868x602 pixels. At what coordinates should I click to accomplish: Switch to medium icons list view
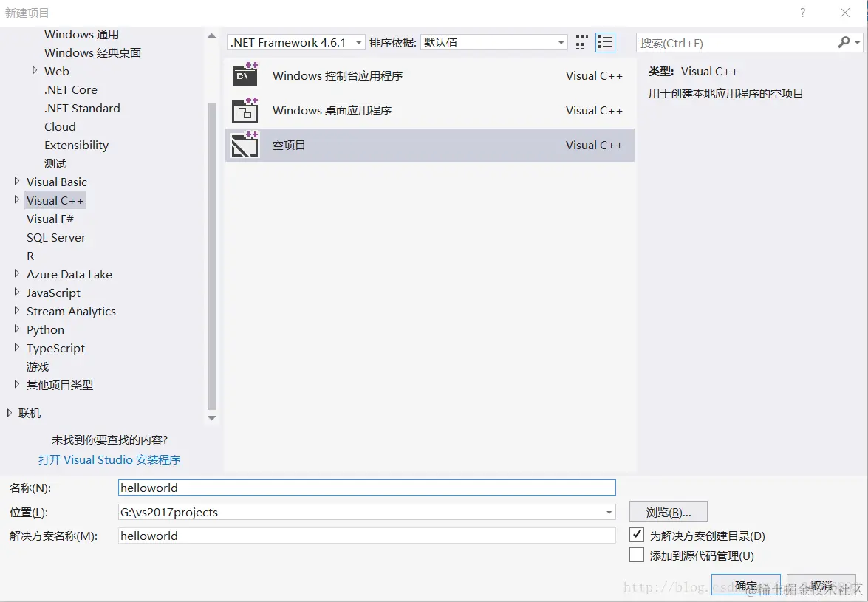(605, 43)
